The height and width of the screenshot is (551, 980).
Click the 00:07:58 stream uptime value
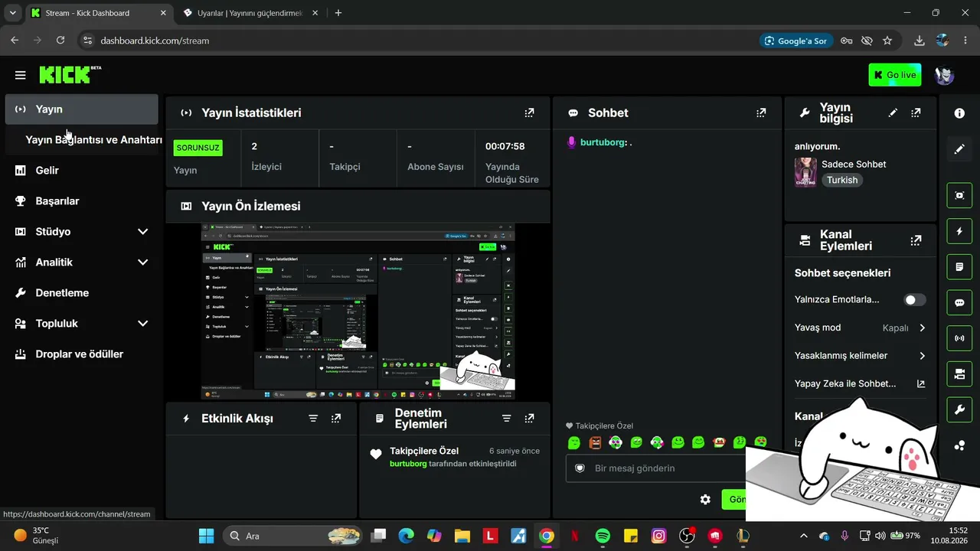tap(505, 146)
